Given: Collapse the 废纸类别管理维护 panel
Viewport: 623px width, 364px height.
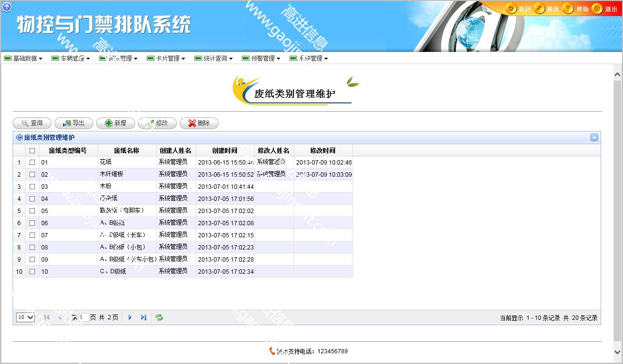Looking at the screenshot, I should pos(594,137).
